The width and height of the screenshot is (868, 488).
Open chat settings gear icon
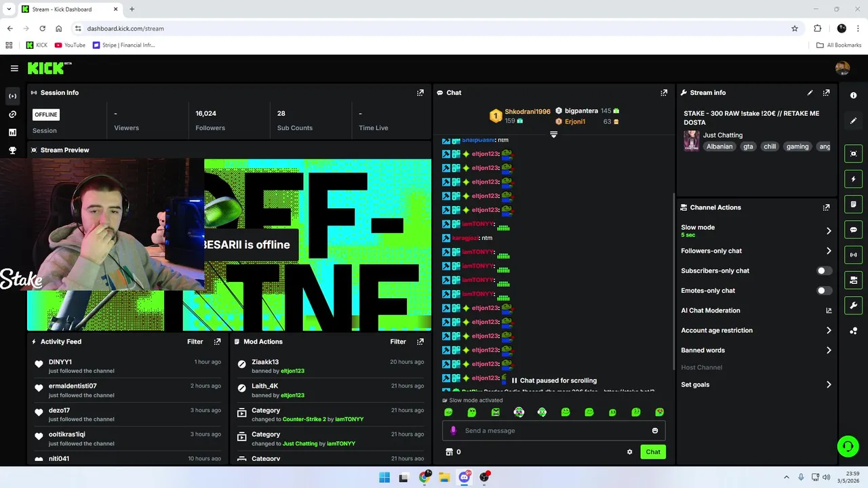point(629,452)
